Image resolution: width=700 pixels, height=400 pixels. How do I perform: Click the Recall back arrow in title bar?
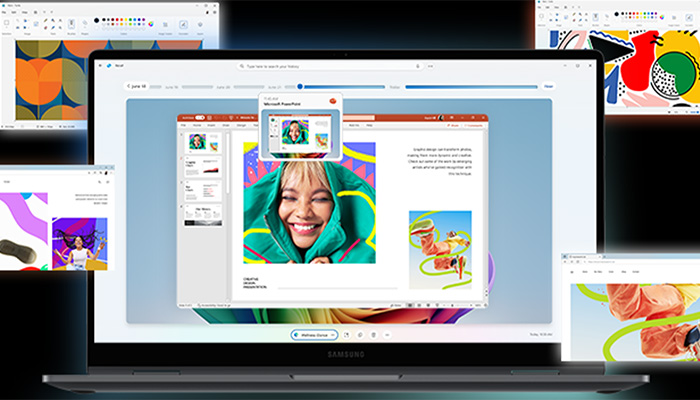point(100,66)
